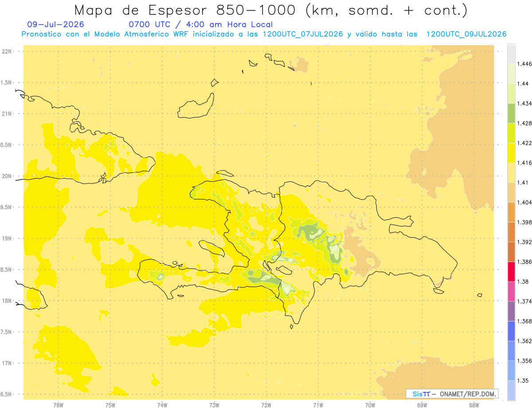This screenshot has height=411, width=532.
Task: Pick the light gray legend swatch above 1.446
Action: (511, 54)
